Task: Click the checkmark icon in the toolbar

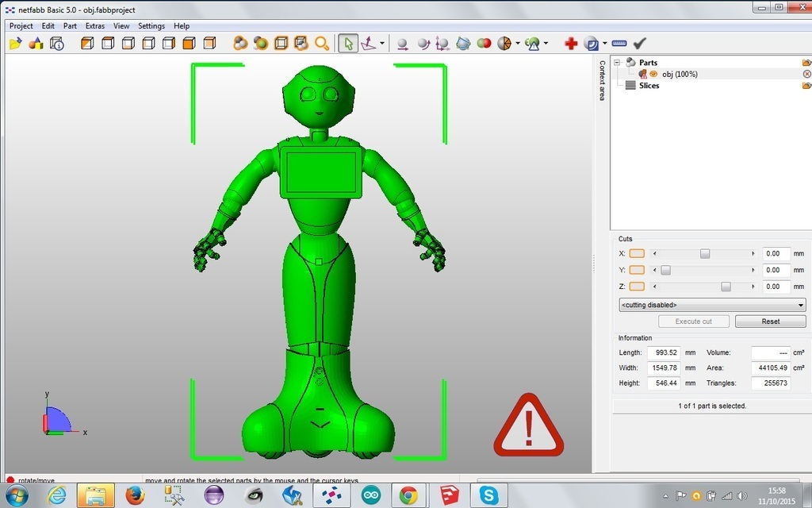Action: point(640,44)
